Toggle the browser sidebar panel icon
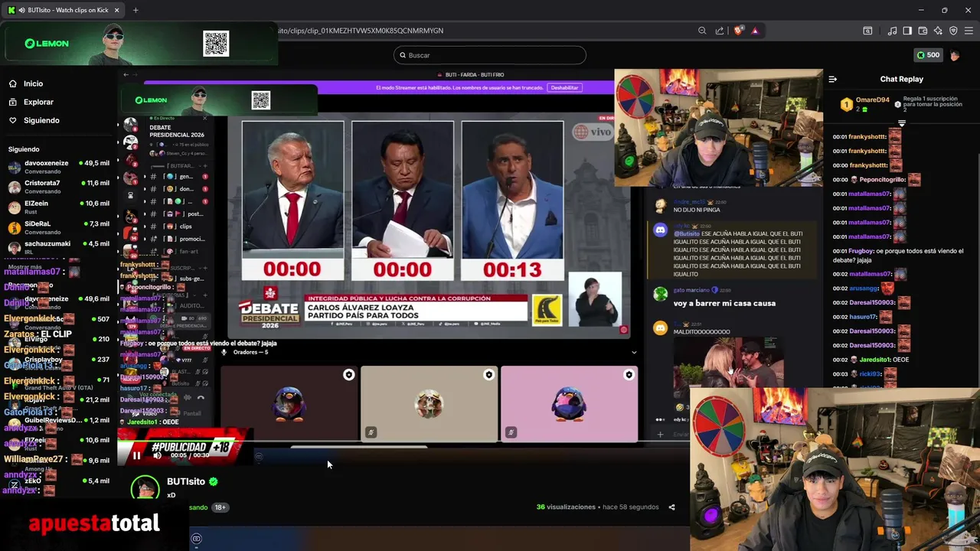The height and width of the screenshot is (551, 980). coord(907,31)
